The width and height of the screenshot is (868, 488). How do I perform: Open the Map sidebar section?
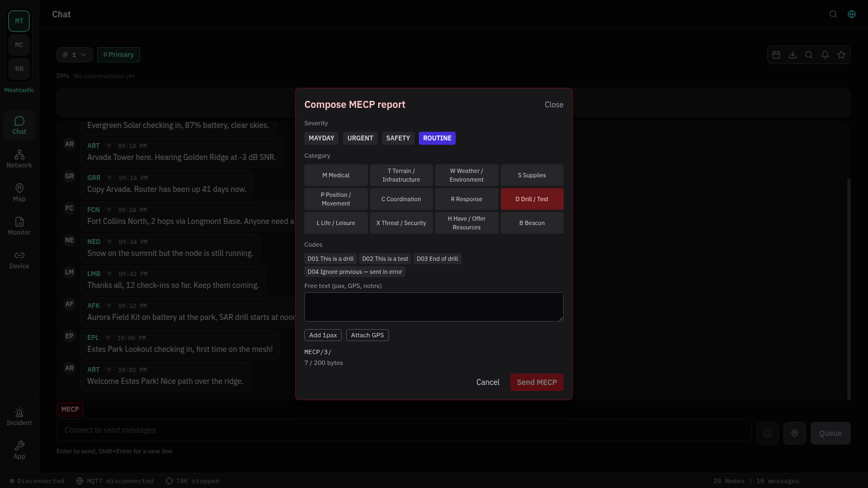(x=19, y=193)
